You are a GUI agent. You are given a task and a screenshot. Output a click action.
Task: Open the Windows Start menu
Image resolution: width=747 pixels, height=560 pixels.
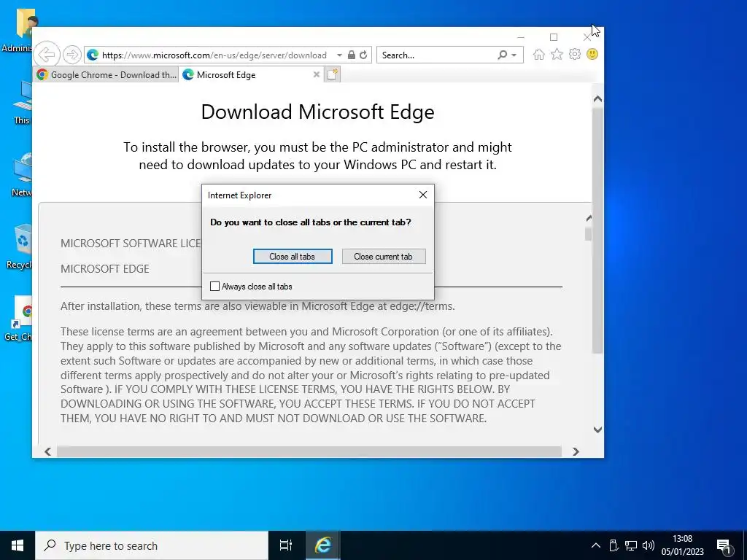[18, 545]
